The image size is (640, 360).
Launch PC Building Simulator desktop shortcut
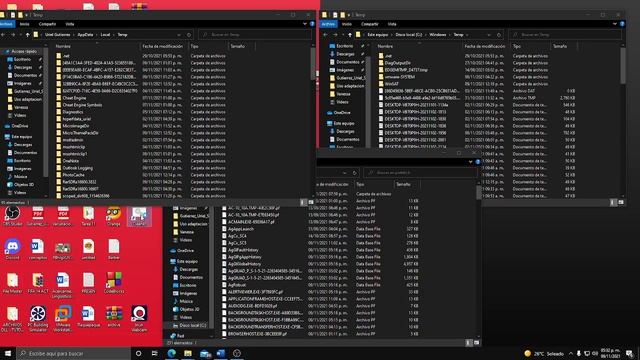point(38,319)
